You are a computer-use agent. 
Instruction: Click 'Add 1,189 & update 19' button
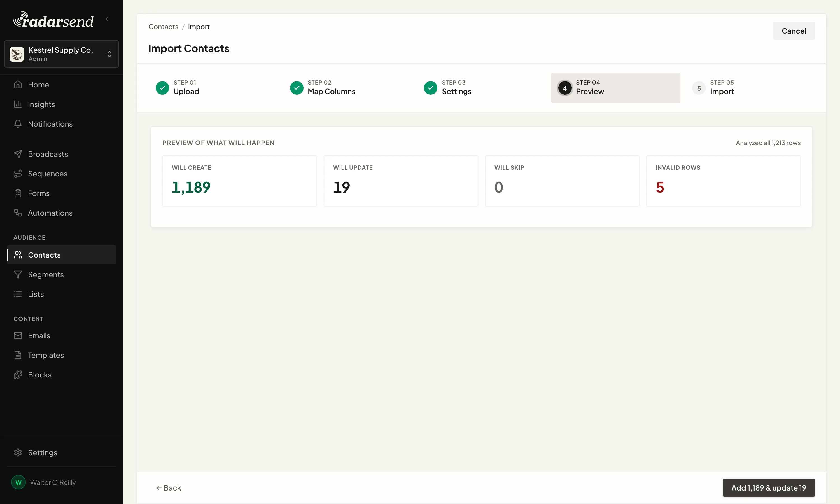tap(768, 488)
